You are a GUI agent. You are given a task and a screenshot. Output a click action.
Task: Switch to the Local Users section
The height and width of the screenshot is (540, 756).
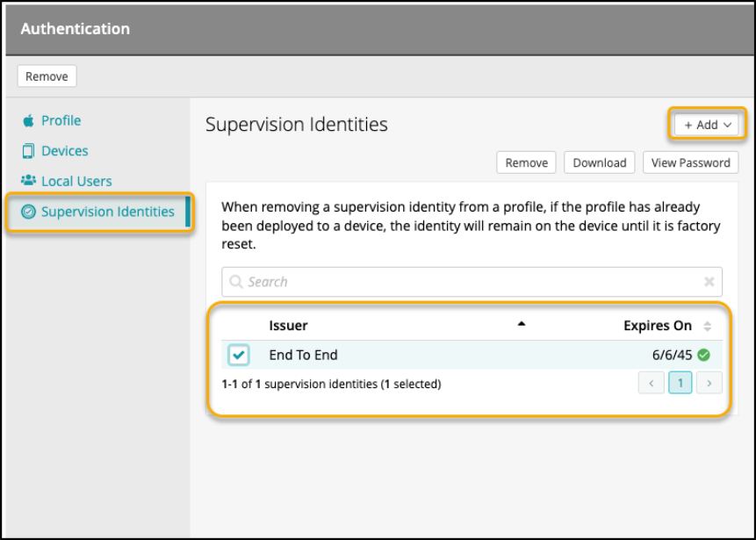click(76, 181)
